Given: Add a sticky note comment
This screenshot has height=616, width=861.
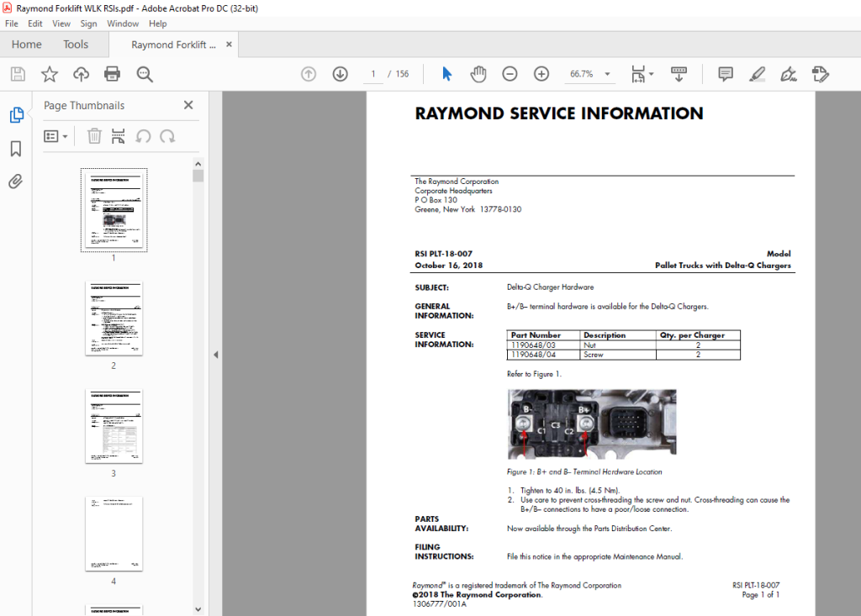Looking at the screenshot, I should pyautogui.click(x=726, y=74).
